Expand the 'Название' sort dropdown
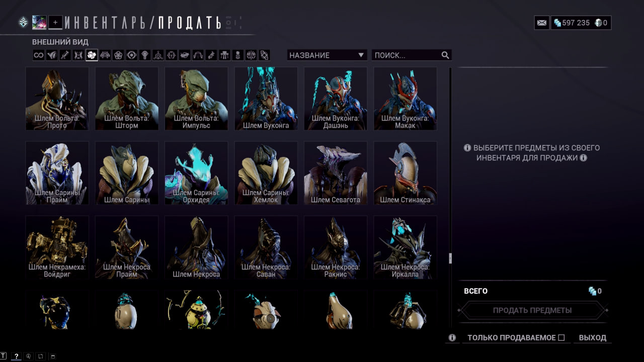The image size is (644, 362). (x=327, y=55)
